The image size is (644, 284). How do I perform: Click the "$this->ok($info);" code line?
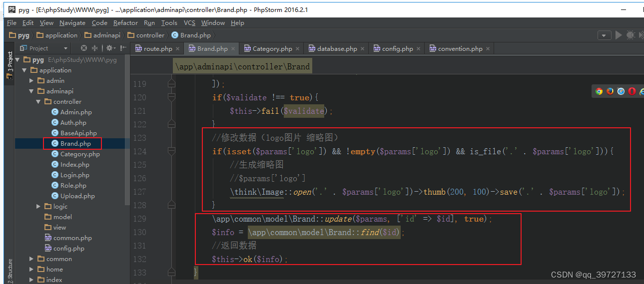250,259
